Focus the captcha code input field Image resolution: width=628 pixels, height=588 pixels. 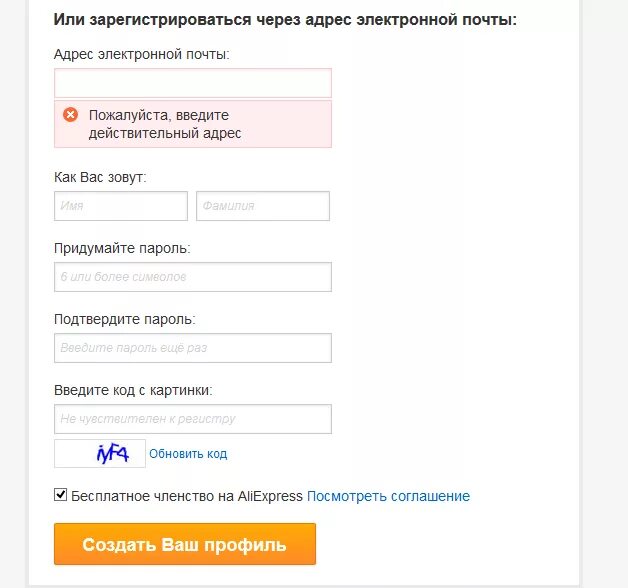pos(193,419)
